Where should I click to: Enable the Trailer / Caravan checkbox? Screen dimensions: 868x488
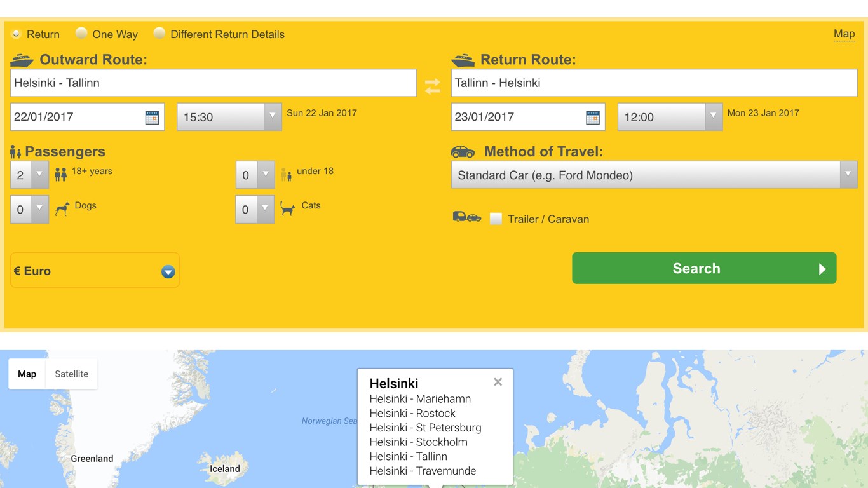tap(495, 219)
